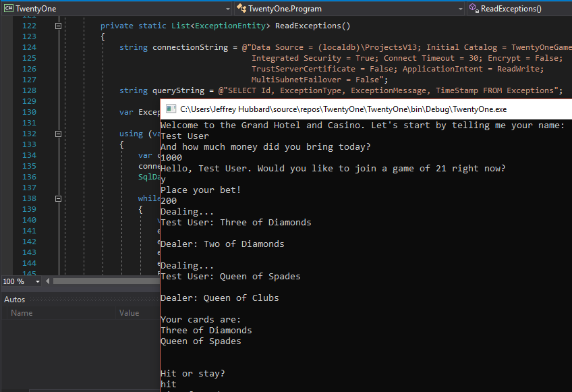Click the 'SELECT Id, ExceptionType' query text

click(285, 90)
